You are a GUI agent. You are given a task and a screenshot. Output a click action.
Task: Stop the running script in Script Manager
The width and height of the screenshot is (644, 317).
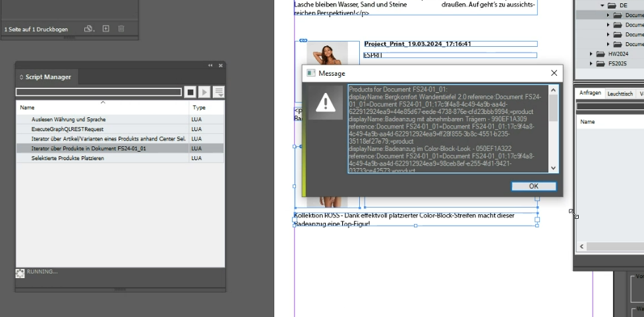[190, 92]
